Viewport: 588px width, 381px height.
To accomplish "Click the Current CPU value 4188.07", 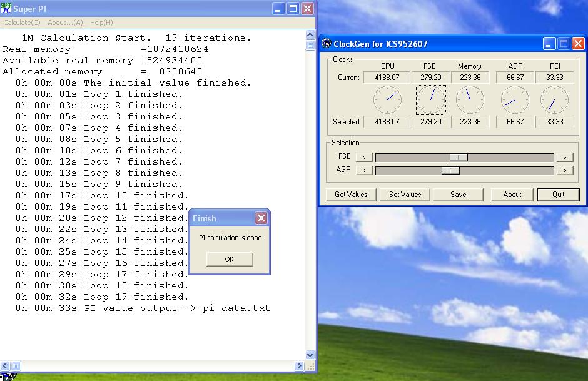I will coord(387,78).
